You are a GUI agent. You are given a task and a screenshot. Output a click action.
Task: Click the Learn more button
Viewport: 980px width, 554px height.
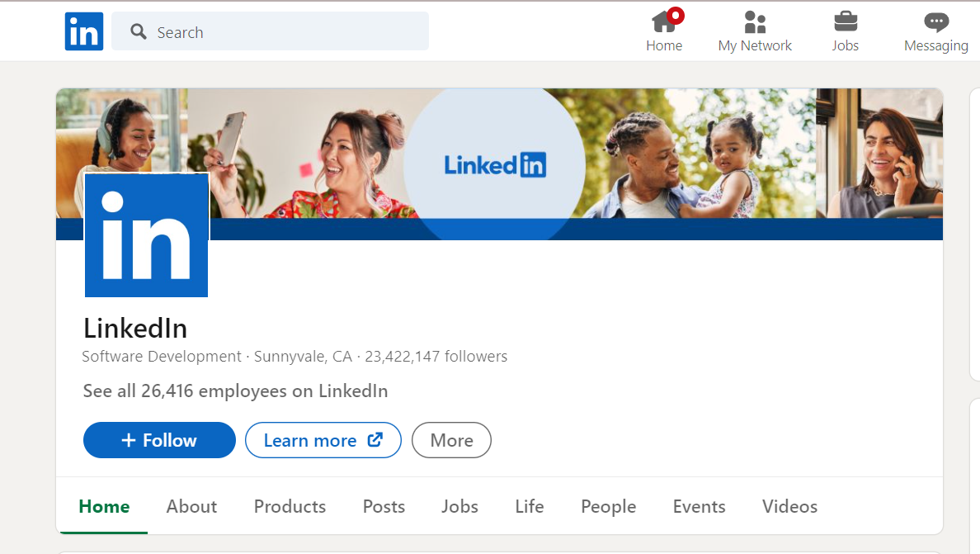click(323, 440)
